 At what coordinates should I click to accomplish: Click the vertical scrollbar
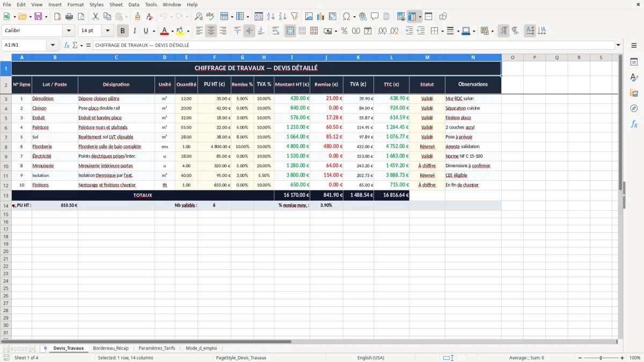click(621, 196)
